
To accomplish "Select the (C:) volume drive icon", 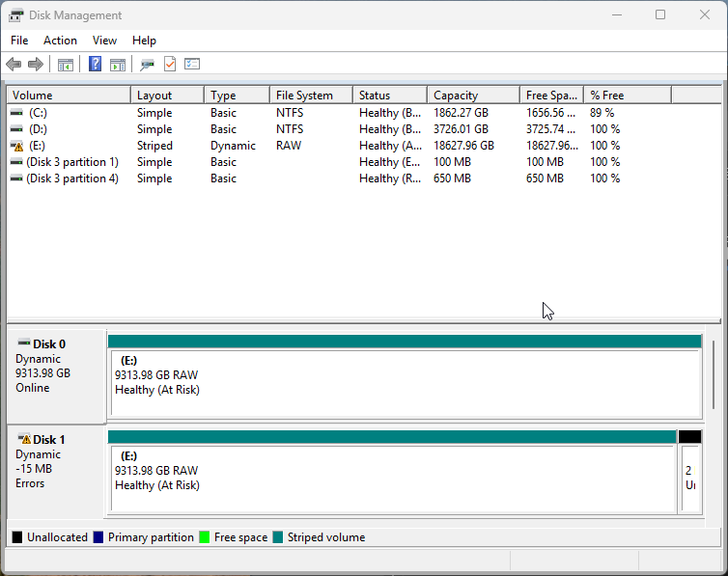I will pyautogui.click(x=16, y=113).
